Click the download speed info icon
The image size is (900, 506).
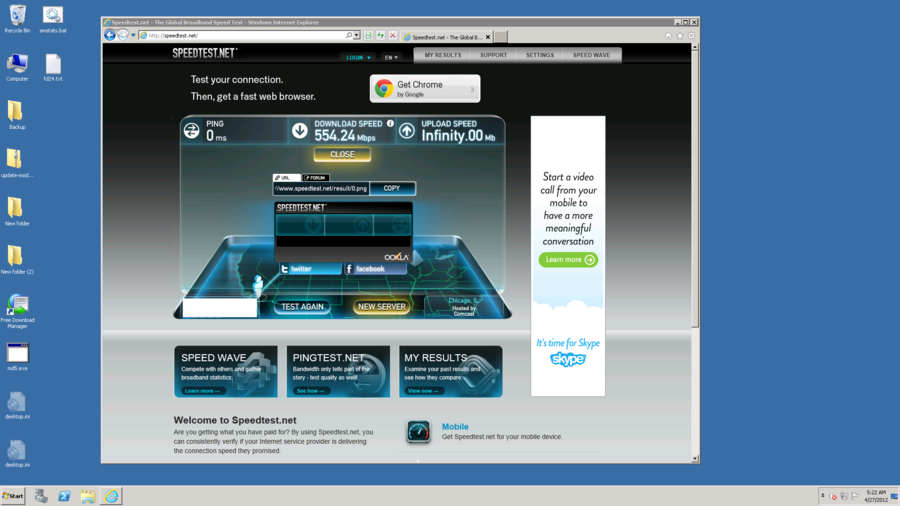click(390, 124)
